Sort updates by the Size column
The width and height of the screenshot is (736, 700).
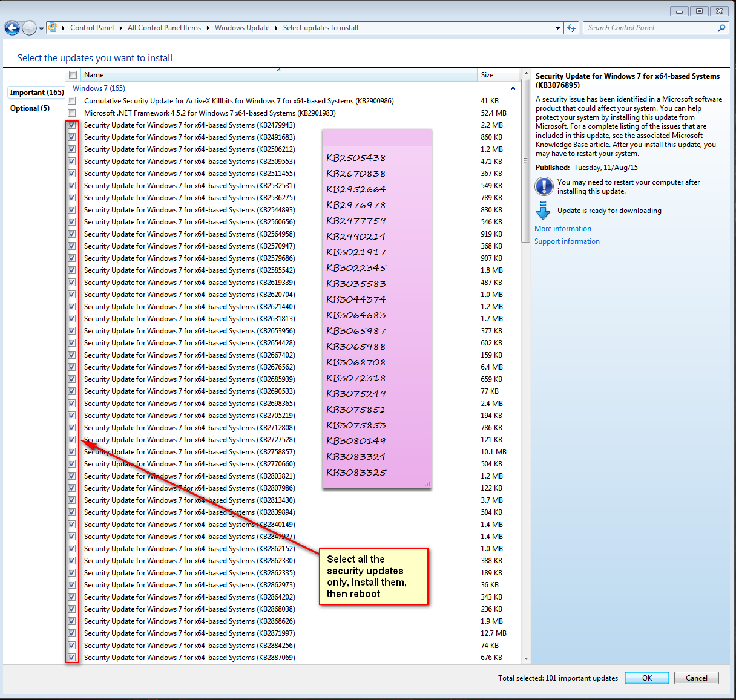499,75
